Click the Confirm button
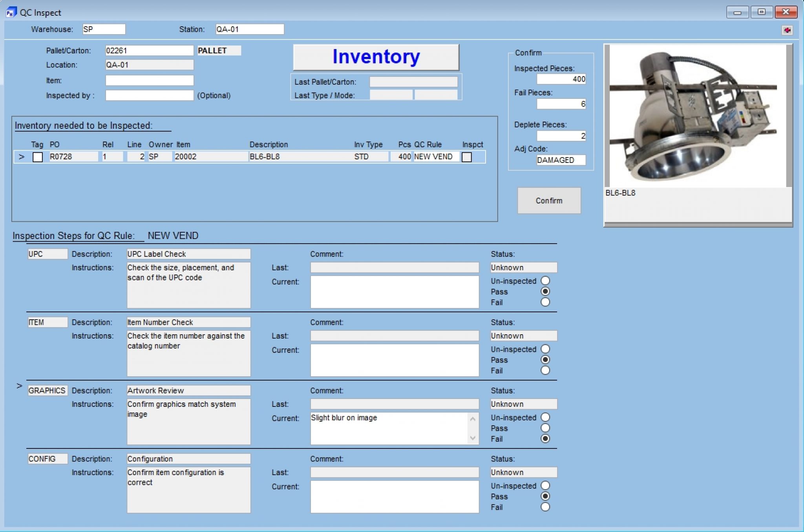Viewport: 804px width, 532px height. 549,200
